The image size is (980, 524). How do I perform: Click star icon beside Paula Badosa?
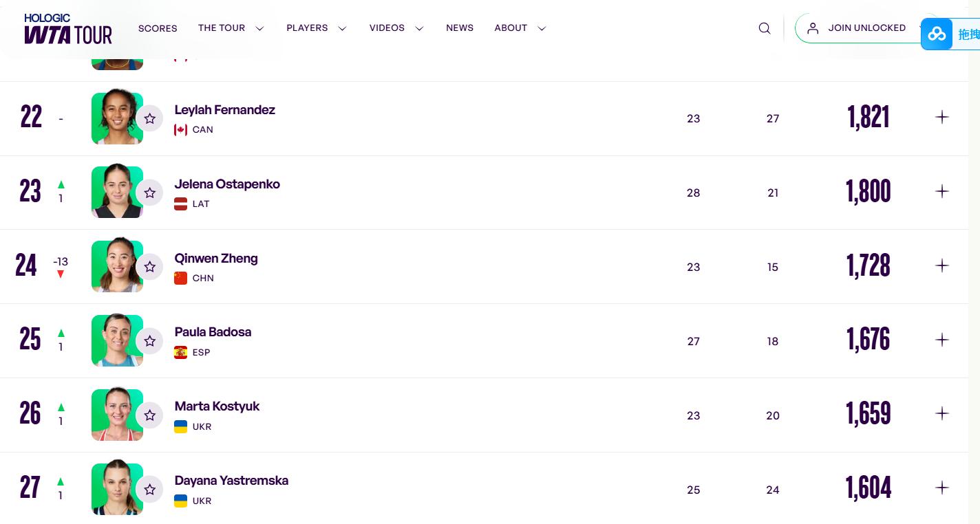coord(149,341)
